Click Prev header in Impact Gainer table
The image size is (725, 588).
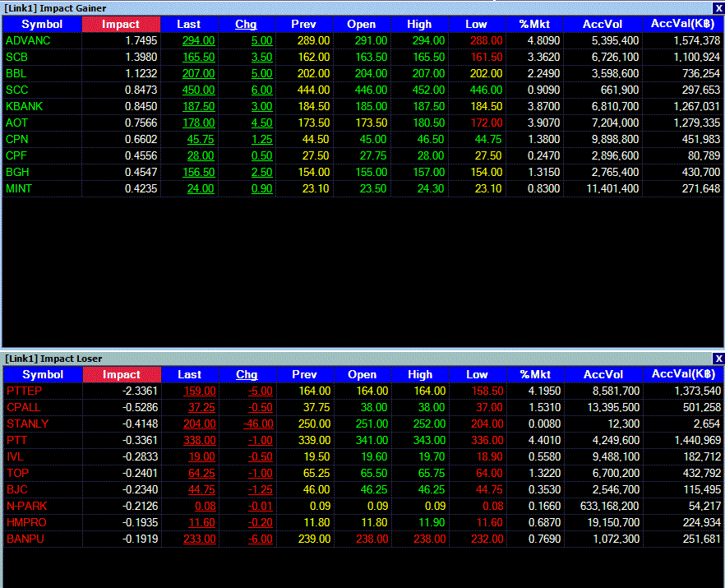point(304,25)
